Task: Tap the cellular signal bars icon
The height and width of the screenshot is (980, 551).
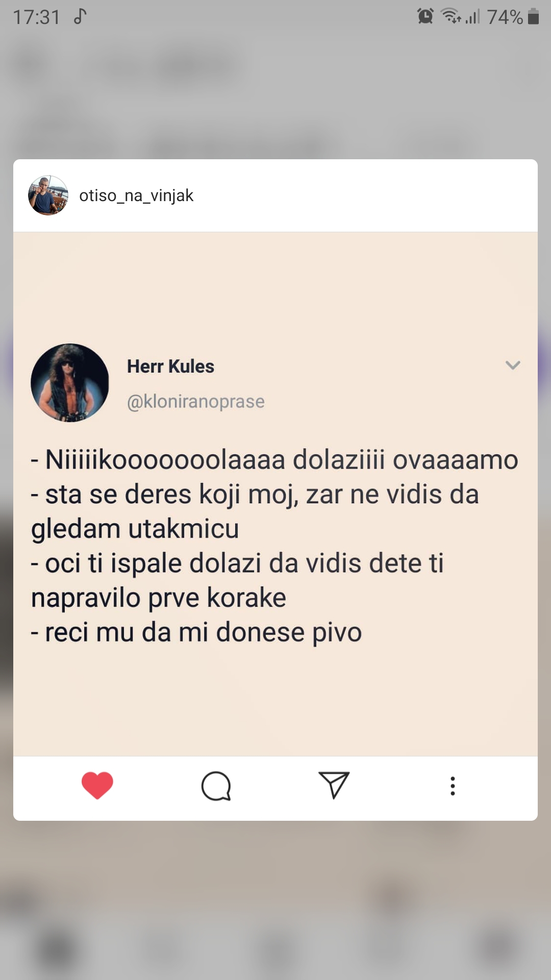Action: pyautogui.click(x=473, y=17)
